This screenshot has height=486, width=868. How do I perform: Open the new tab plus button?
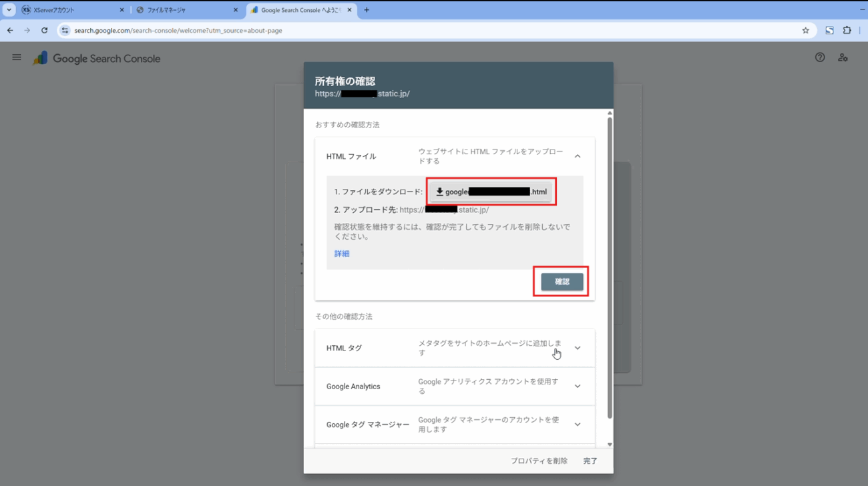click(367, 10)
